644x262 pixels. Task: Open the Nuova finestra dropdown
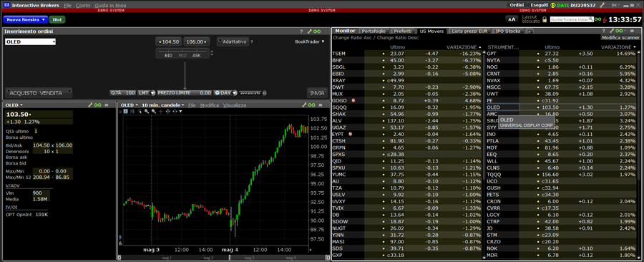click(26, 19)
